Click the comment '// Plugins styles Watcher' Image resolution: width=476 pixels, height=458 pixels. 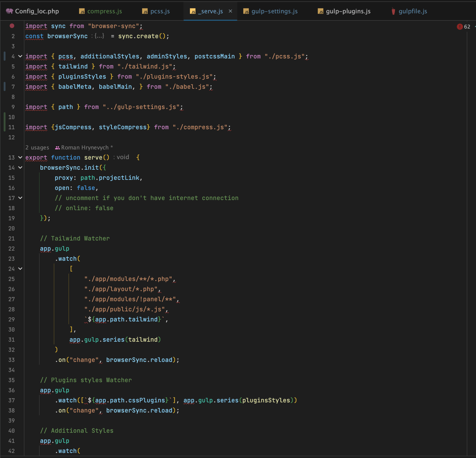86,380
